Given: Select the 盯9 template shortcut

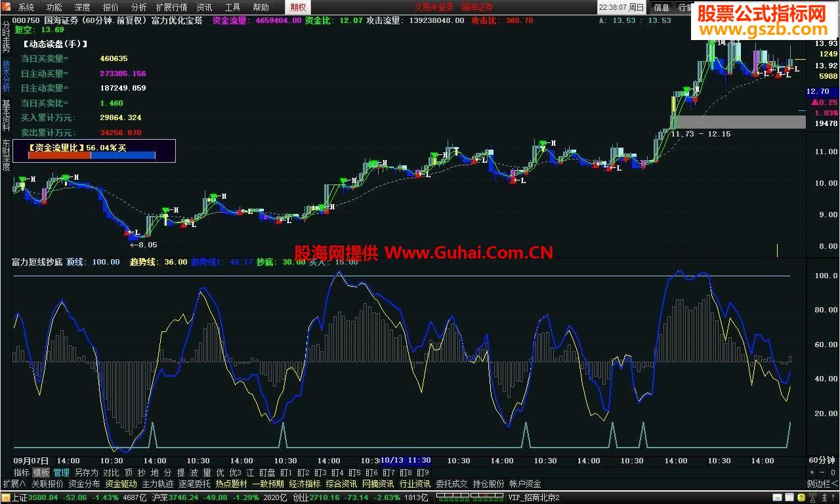Looking at the screenshot, I should tap(423, 472).
